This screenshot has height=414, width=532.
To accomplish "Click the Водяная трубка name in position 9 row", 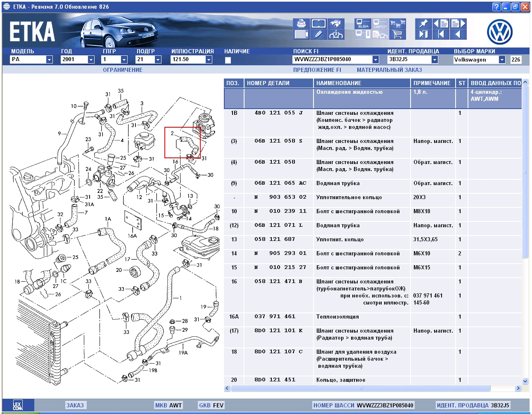I will pyautogui.click(x=338, y=183).
